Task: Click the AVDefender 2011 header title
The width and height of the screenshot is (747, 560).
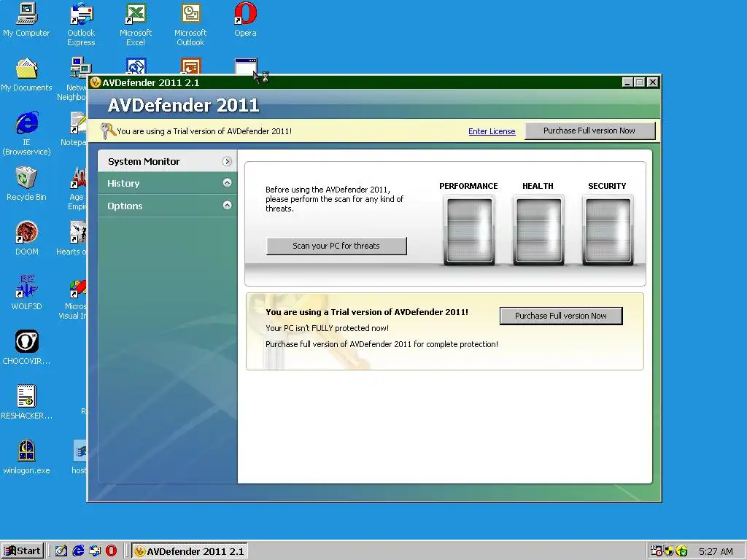Action: pyautogui.click(x=183, y=105)
